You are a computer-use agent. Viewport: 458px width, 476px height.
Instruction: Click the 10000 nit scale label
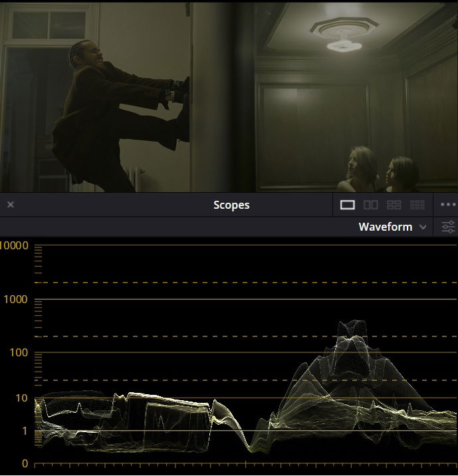[14, 245]
